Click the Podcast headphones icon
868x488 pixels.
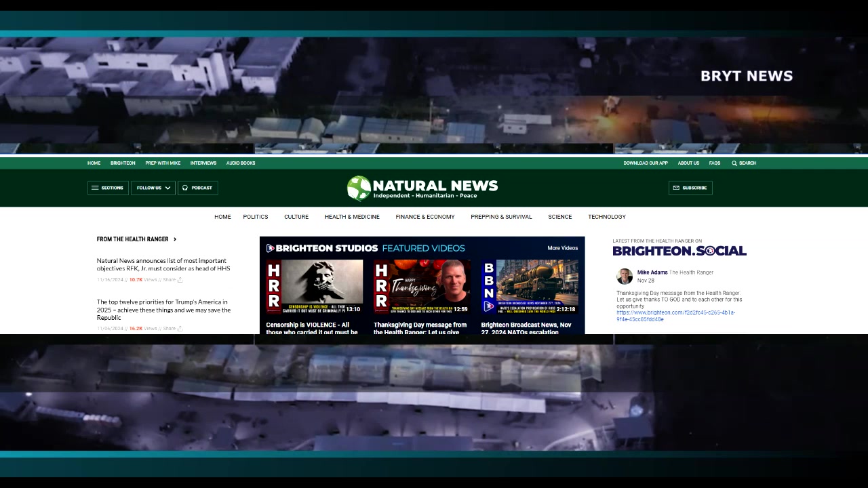tap(185, 188)
